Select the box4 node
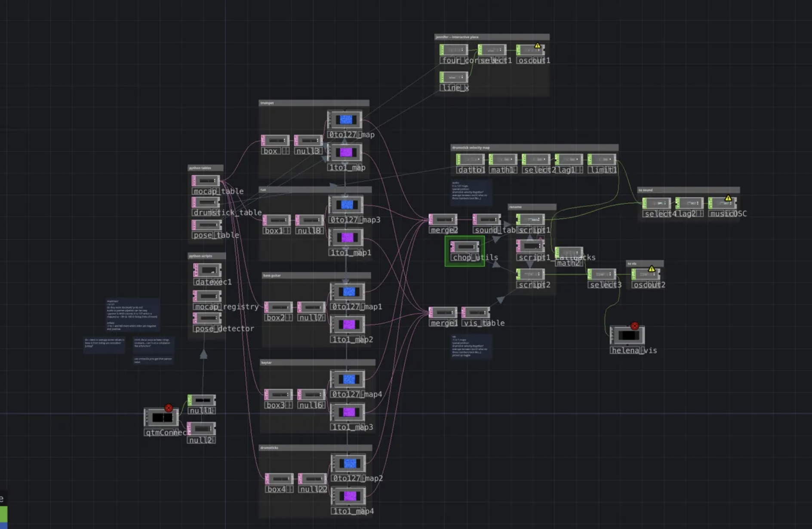 coord(279,479)
